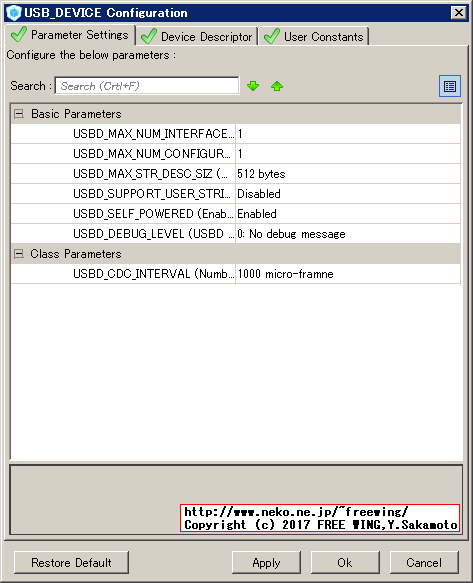Toggle the list view icon button
The image size is (473, 583).
(x=450, y=86)
